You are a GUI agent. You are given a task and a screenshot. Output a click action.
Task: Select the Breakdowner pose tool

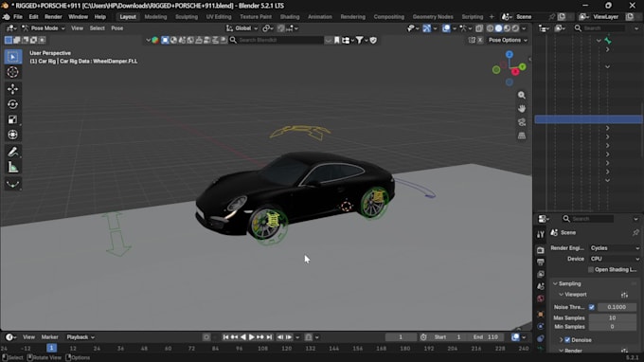tap(12, 184)
